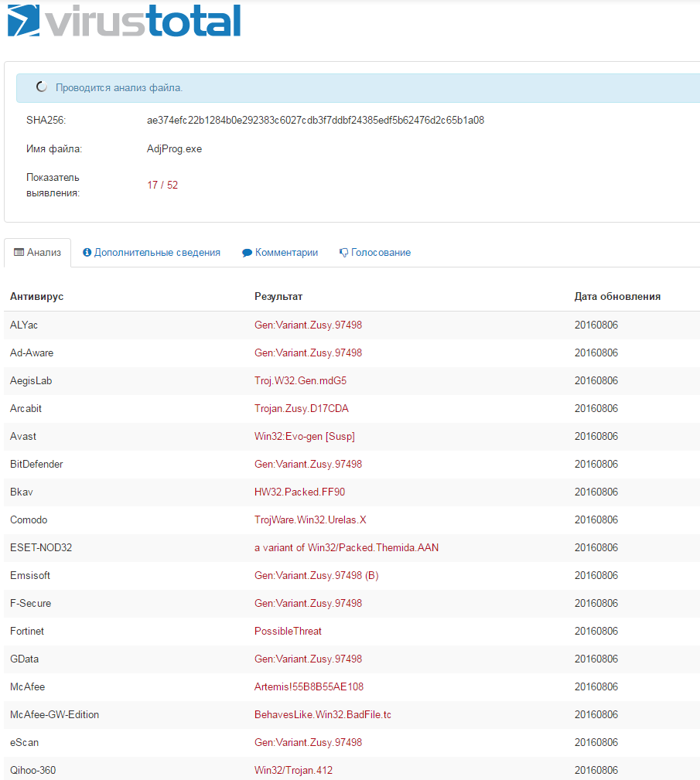The image size is (700, 780).
Task: Click the Bkav antivirus name
Action: coord(22,492)
